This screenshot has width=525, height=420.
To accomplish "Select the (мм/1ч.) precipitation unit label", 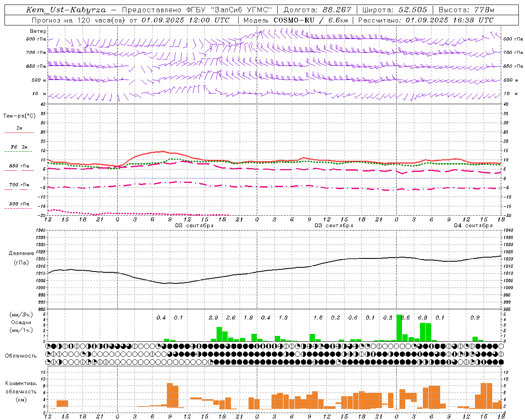I will point(21,330).
